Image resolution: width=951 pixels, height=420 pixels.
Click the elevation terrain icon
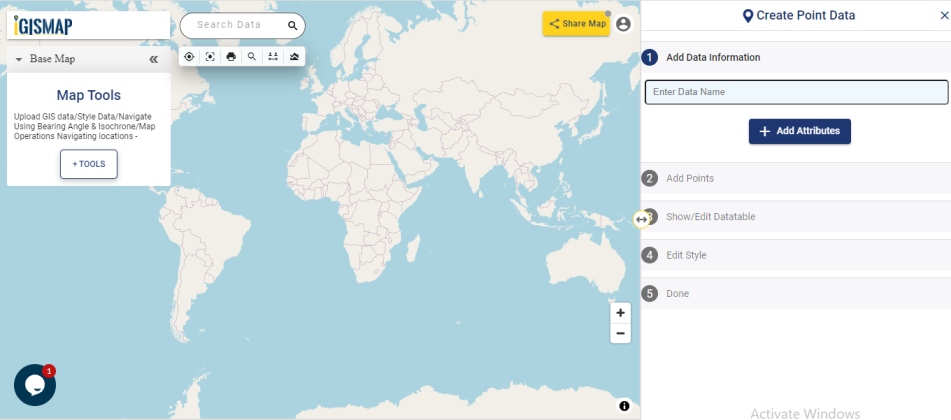tap(294, 56)
